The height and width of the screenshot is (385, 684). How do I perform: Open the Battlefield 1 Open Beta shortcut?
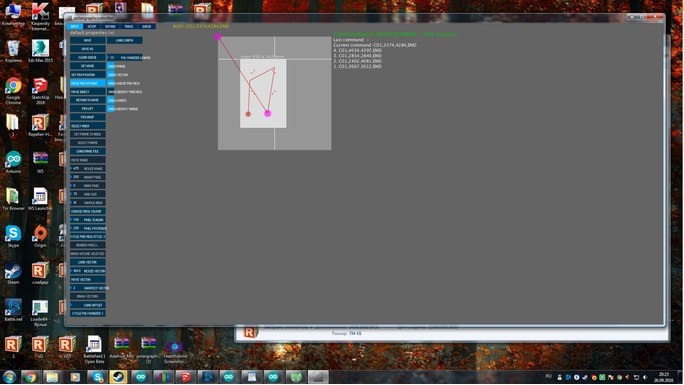click(x=94, y=349)
